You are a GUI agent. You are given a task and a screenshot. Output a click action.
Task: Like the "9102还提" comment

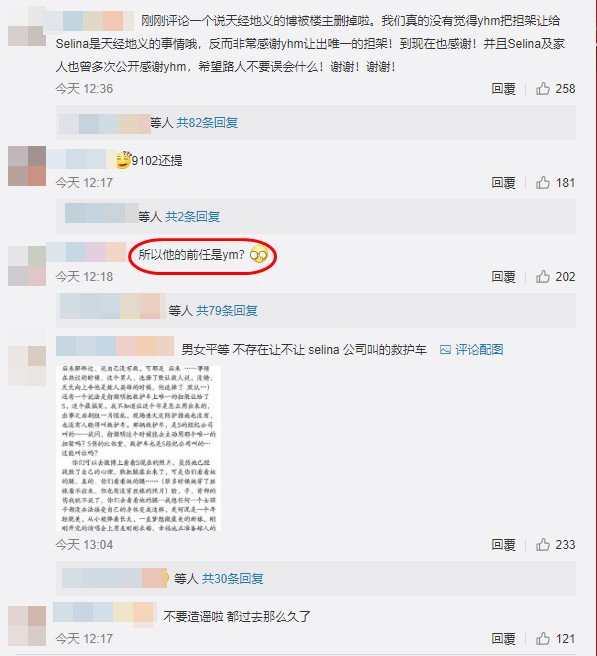543,183
